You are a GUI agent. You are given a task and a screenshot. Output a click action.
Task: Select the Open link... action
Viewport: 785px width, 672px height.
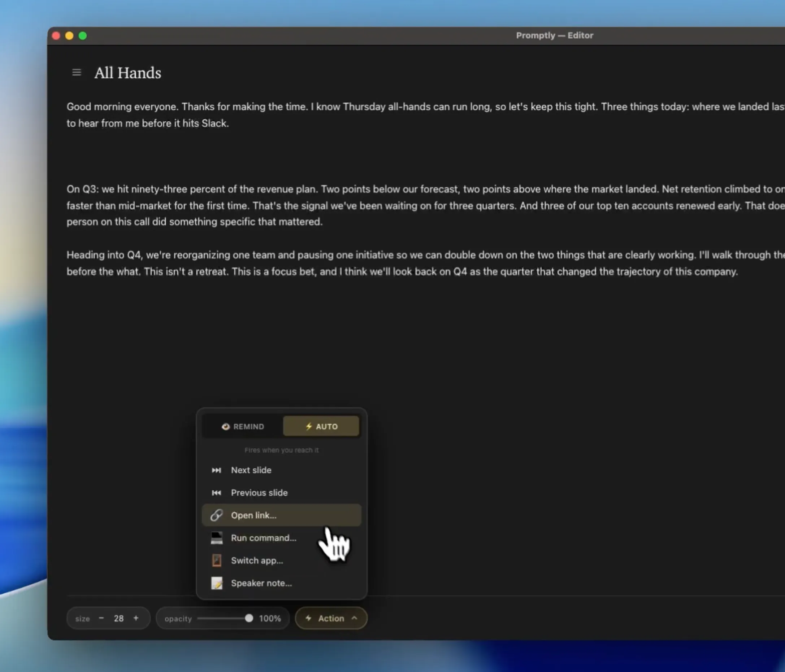pyautogui.click(x=282, y=515)
